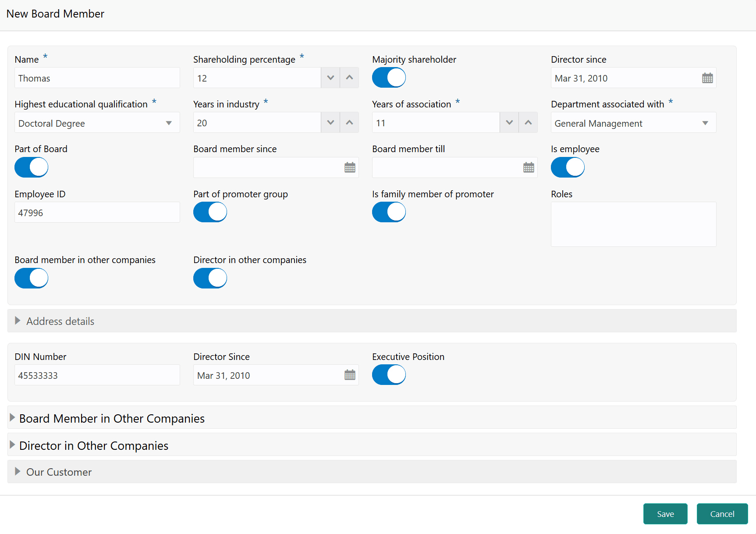Image resolution: width=756 pixels, height=534 pixels.
Task: Click into the Employee ID field
Action: coord(97,213)
